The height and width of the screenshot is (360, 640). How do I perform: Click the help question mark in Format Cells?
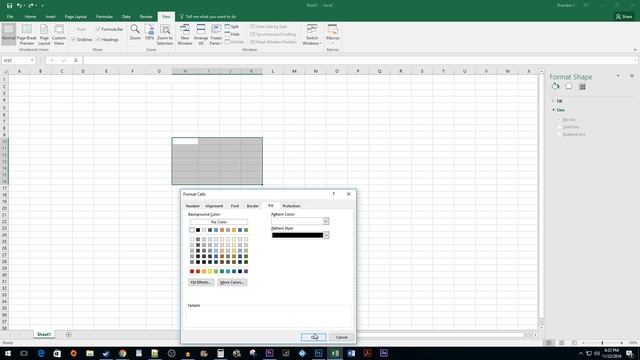333,194
